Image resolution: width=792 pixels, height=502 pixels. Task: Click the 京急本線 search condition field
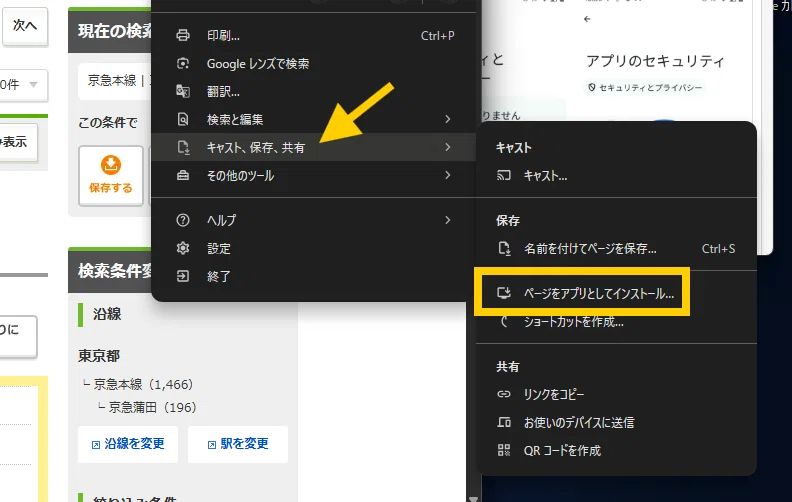tap(115, 81)
